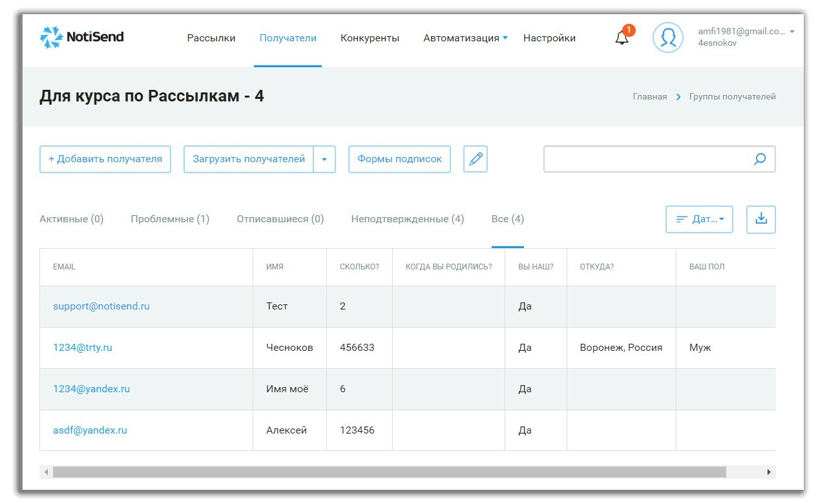Open recipient support@notisend.ru

[x=101, y=306]
